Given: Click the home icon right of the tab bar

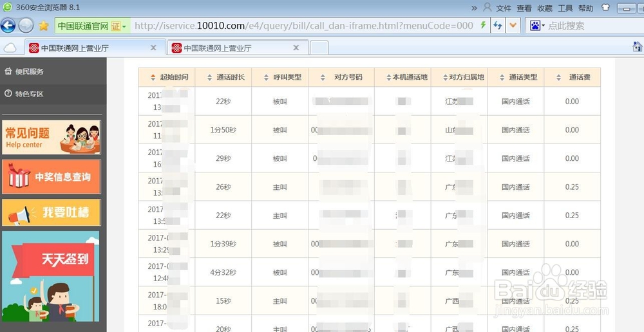Looking at the screenshot, I should point(638,46).
